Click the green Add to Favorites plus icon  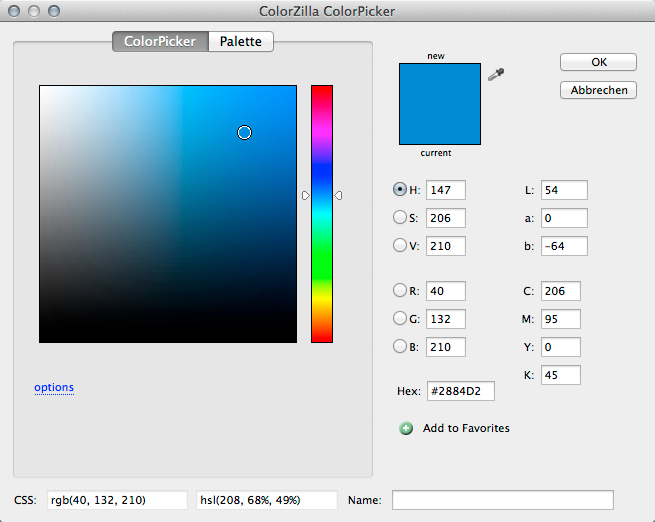pyautogui.click(x=406, y=428)
